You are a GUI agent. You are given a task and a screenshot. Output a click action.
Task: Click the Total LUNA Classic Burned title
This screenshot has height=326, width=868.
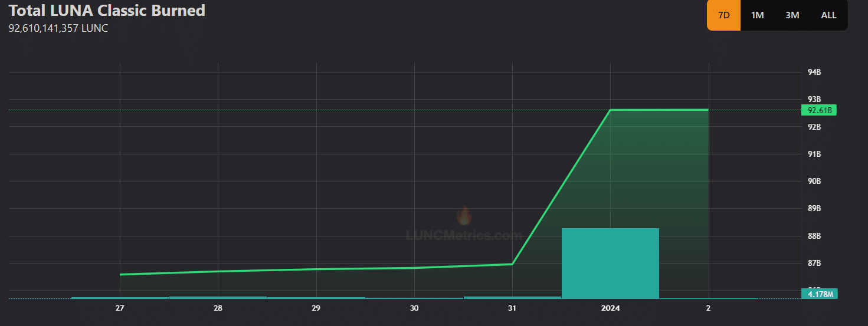107,11
